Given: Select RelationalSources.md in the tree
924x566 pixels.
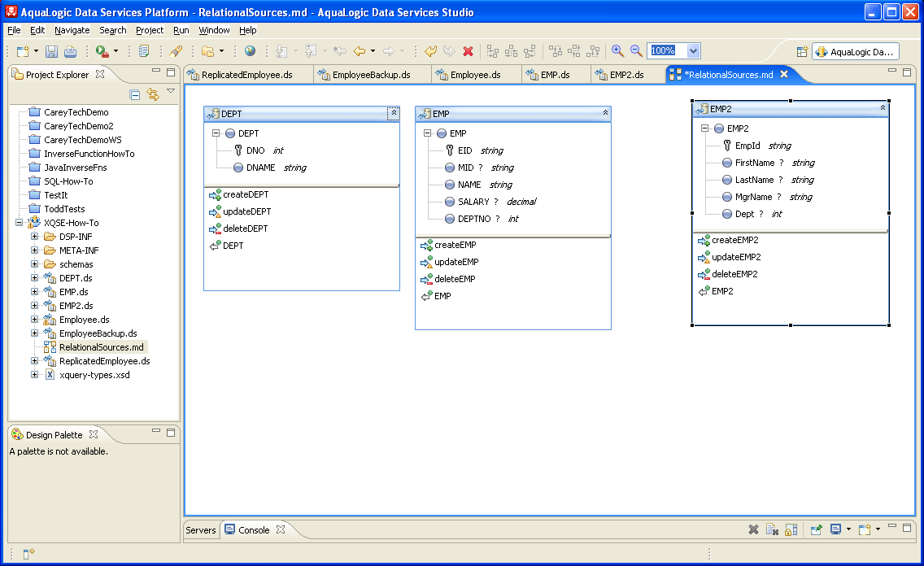Looking at the screenshot, I should click(102, 347).
